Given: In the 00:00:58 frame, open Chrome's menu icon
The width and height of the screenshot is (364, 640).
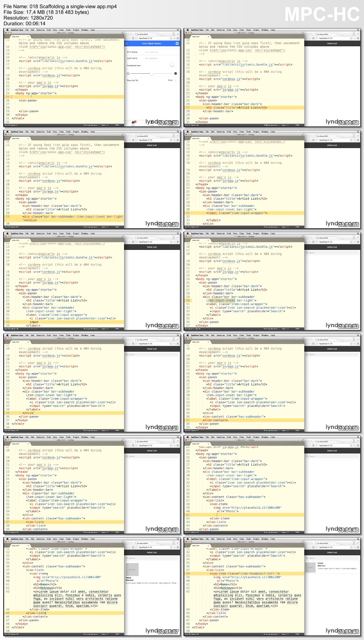Looking at the screenshot, I should point(358,38).
